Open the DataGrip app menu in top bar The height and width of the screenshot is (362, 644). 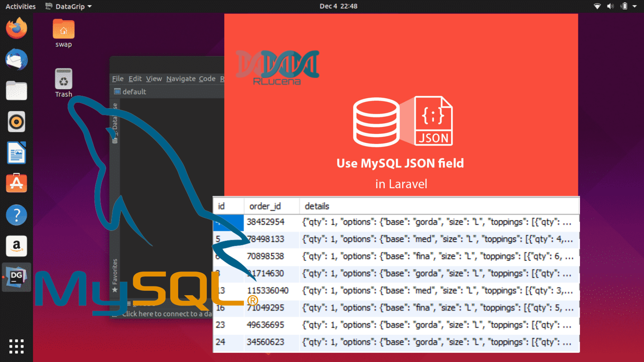[68, 6]
